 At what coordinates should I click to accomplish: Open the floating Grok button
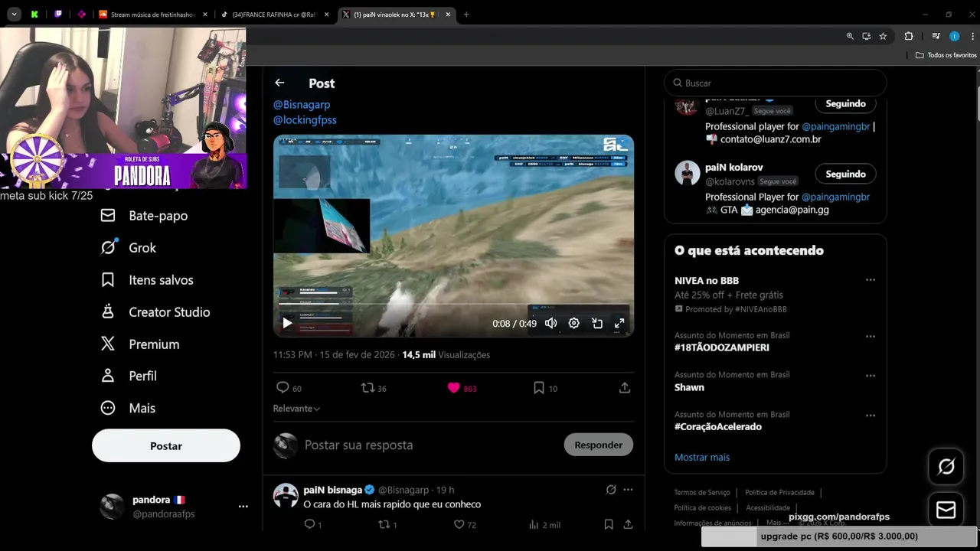click(946, 466)
